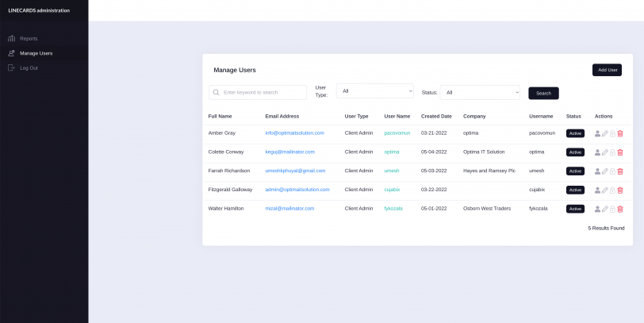Delete Walter Hamilton using the trash icon
The height and width of the screenshot is (323, 644).
click(x=620, y=209)
